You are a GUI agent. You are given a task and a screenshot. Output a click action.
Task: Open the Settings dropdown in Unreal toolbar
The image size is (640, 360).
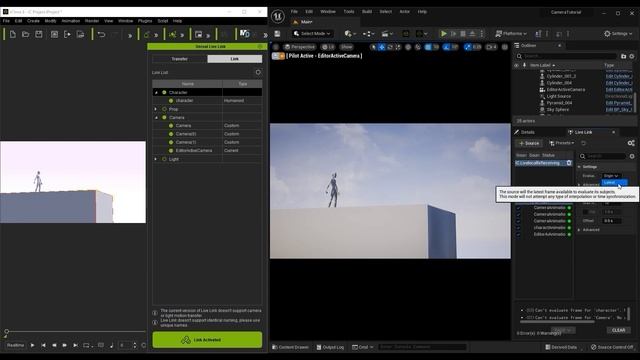(618, 33)
